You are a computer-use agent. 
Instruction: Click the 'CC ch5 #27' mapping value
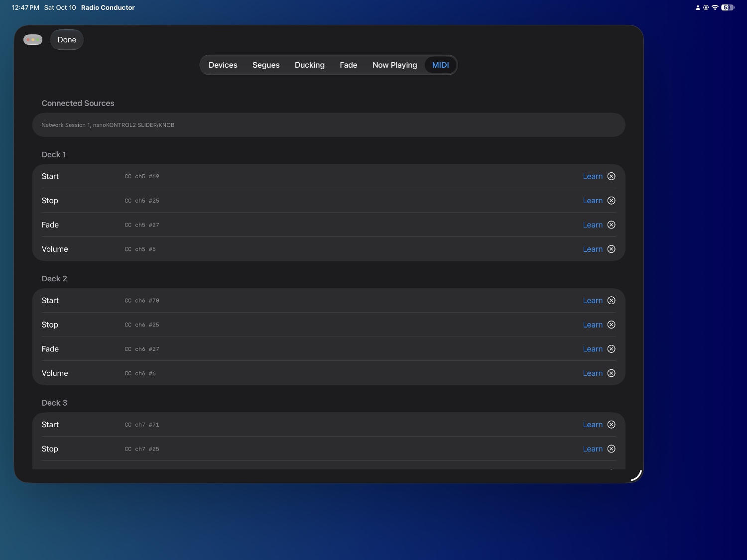(x=142, y=225)
